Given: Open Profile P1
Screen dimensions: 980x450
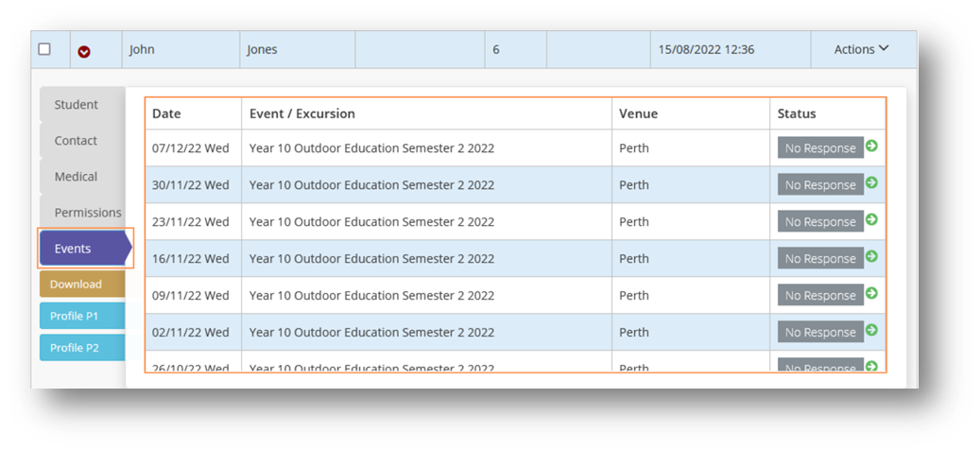Looking at the screenshot, I should click(x=82, y=317).
